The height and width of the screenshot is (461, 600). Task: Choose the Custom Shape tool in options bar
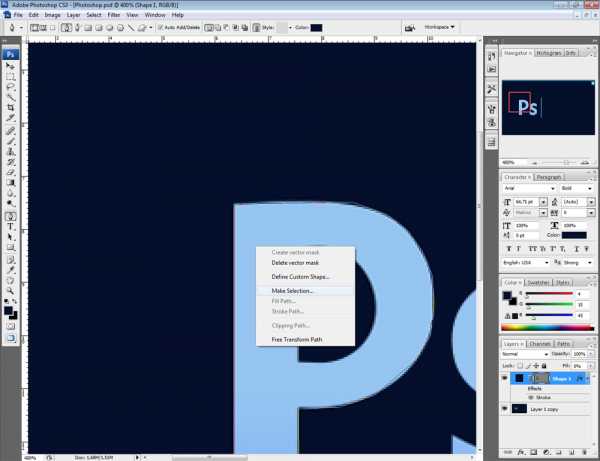[x=142, y=28]
